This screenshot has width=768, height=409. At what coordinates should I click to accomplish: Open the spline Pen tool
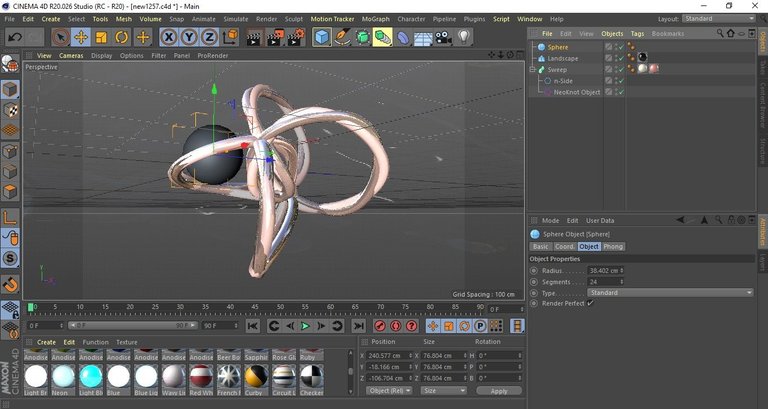[x=342, y=37]
